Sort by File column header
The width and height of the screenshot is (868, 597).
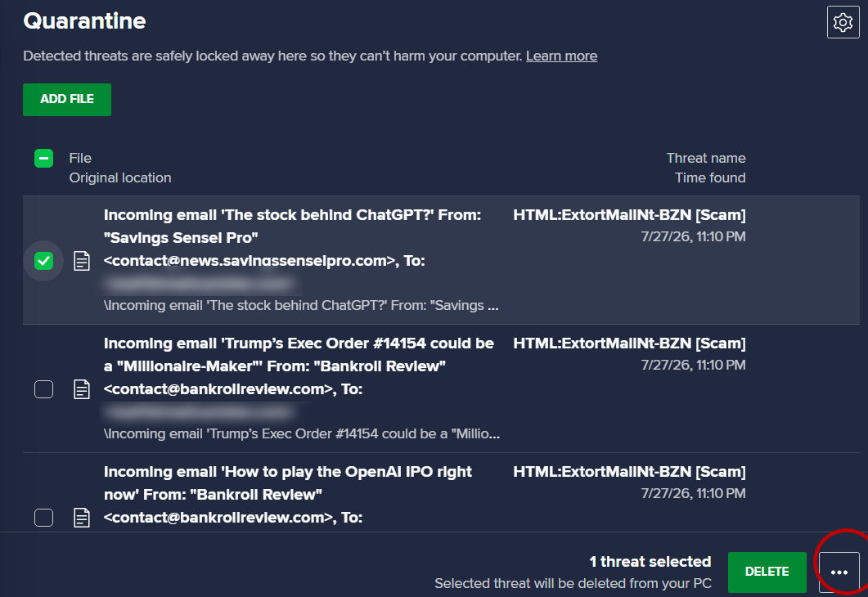point(80,158)
